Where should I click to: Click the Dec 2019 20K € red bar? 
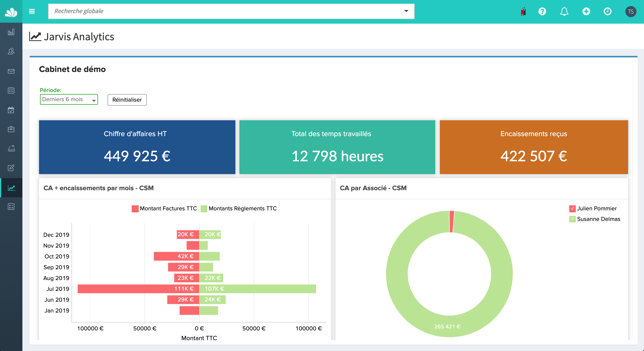coord(188,235)
